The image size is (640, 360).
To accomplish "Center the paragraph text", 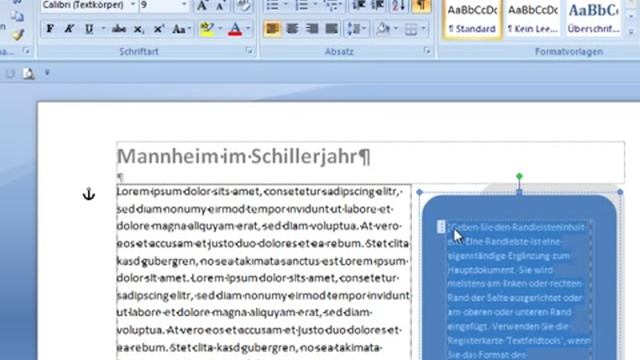I will coord(292,29).
